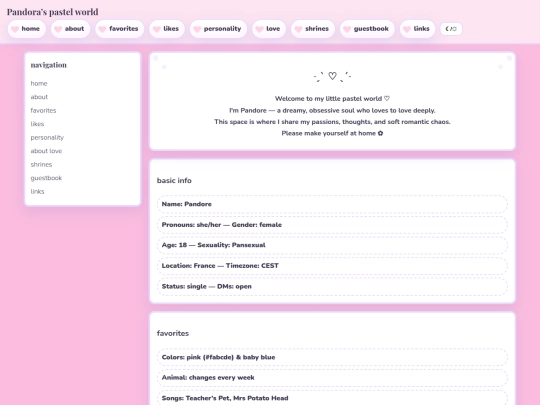Viewport: 540px width, 405px height.
Task: Click the "This space is where I share" line
Action: pyautogui.click(x=332, y=122)
